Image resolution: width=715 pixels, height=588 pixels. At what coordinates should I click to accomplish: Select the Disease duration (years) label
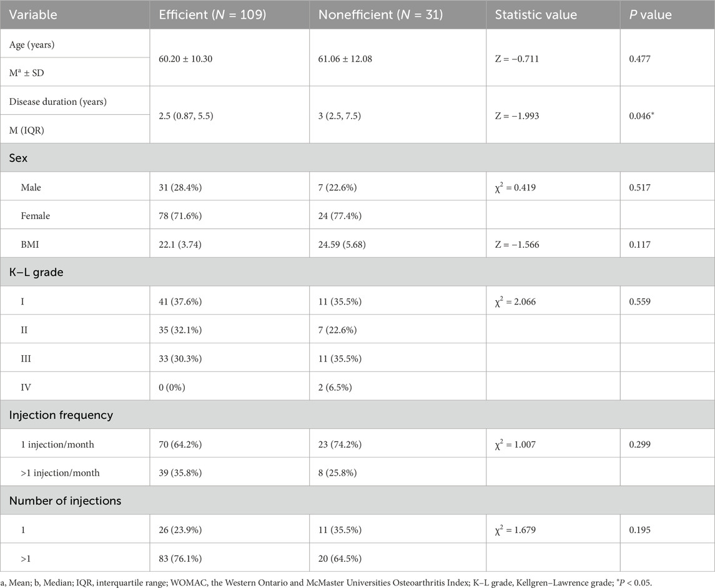tap(58, 101)
